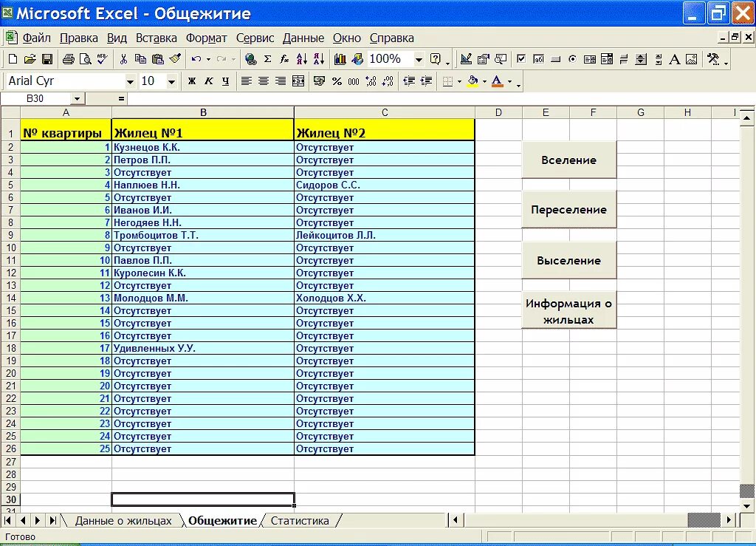The height and width of the screenshot is (546, 756).
Task: Open Office Assistant help icon
Action: pos(436,59)
